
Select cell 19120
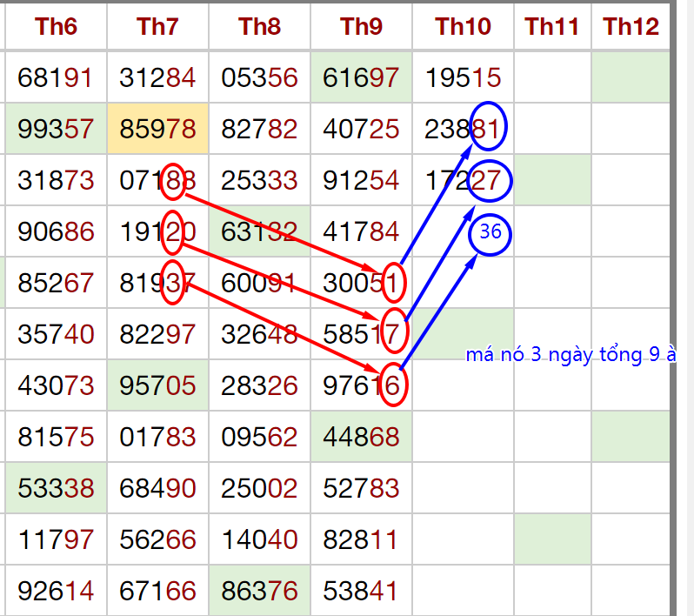point(157,231)
